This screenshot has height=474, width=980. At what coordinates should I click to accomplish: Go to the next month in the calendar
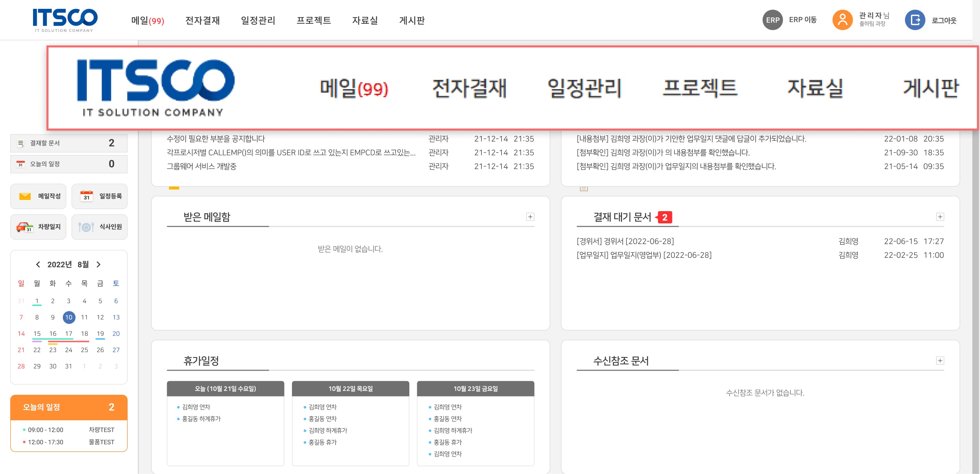pyautogui.click(x=99, y=265)
